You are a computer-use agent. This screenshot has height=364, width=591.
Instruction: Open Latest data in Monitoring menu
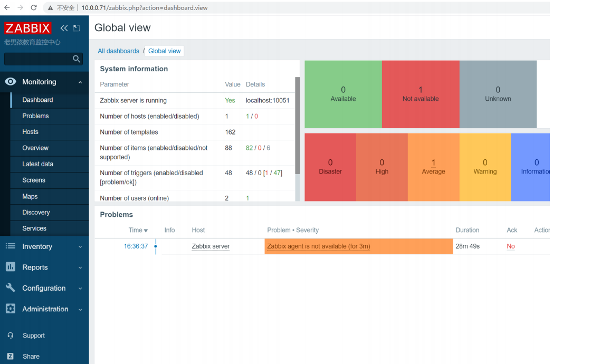pyautogui.click(x=37, y=164)
